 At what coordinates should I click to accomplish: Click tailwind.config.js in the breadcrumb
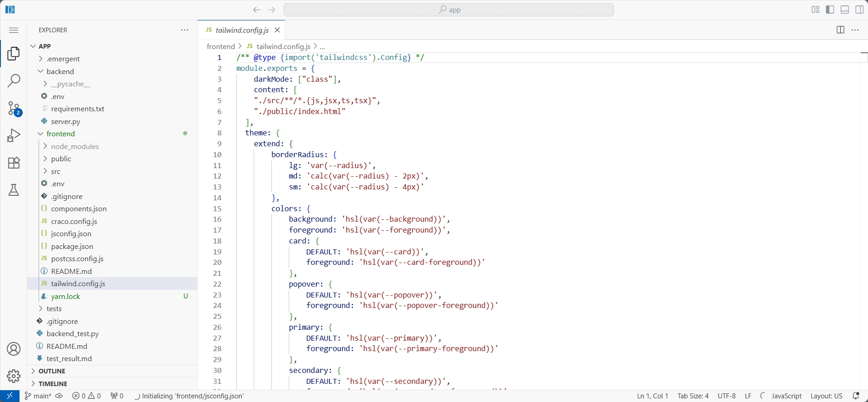pyautogui.click(x=283, y=46)
